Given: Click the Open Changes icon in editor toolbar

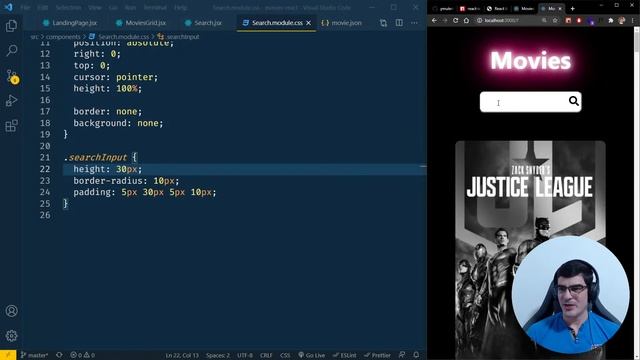Looking at the screenshot, I should 383,23.
